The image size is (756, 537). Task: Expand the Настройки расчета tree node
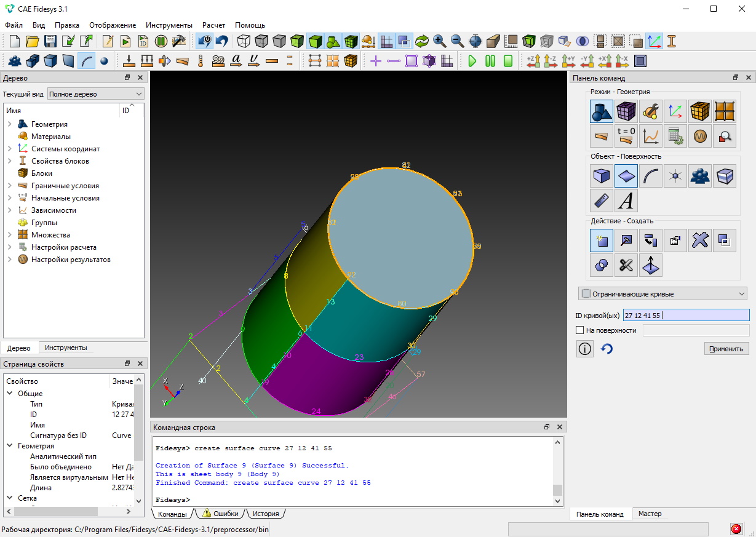click(x=10, y=247)
